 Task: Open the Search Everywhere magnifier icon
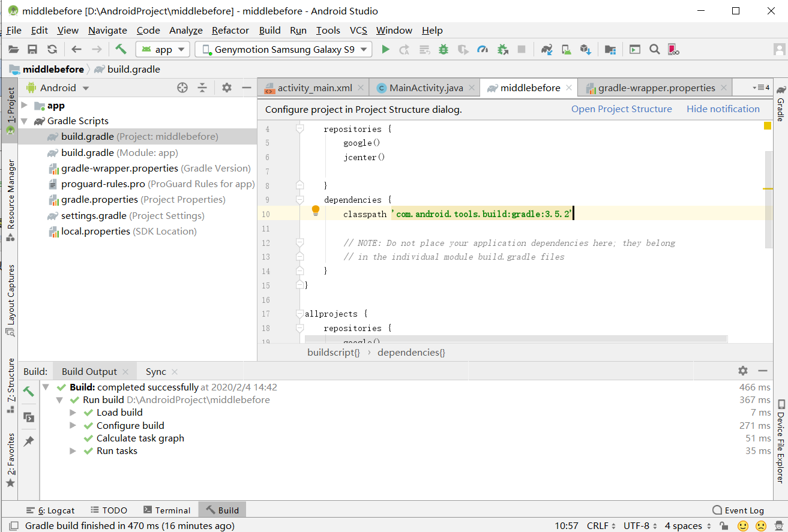(x=655, y=50)
